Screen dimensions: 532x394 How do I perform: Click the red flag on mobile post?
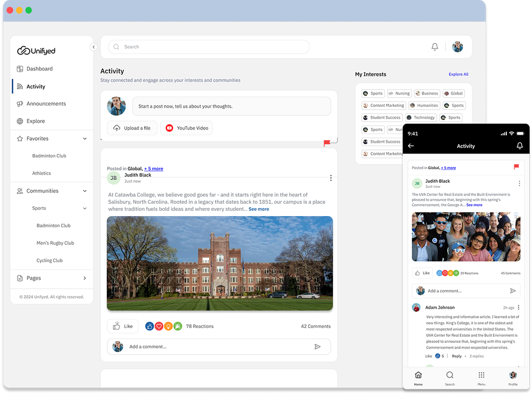tap(516, 167)
